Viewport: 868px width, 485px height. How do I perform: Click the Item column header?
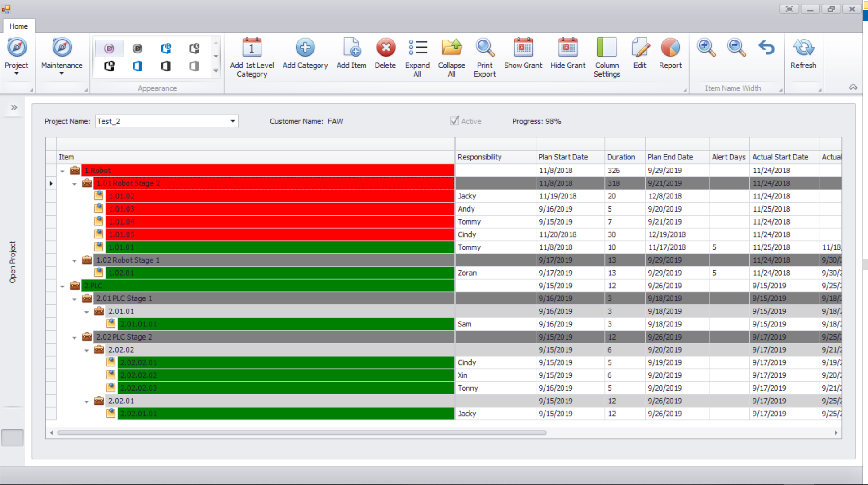pos(255,157)
